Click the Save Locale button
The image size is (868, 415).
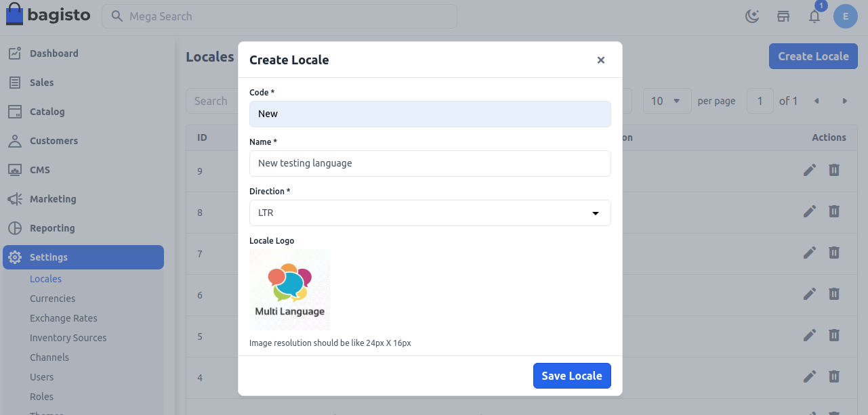tap(572, 376)
